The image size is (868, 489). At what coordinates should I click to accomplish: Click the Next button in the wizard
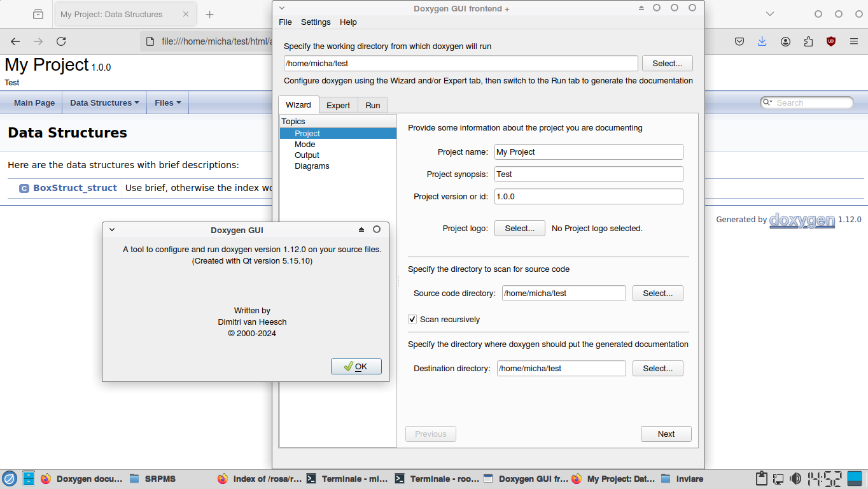(666, 434)
